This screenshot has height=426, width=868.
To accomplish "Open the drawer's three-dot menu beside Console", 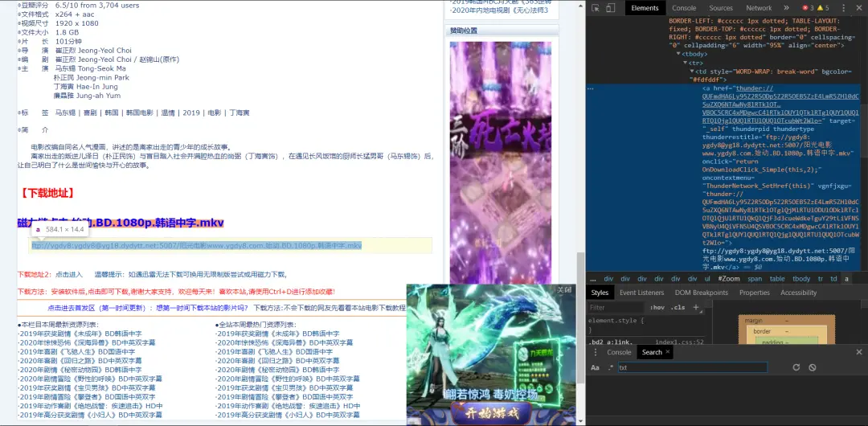I will point(595,352).
